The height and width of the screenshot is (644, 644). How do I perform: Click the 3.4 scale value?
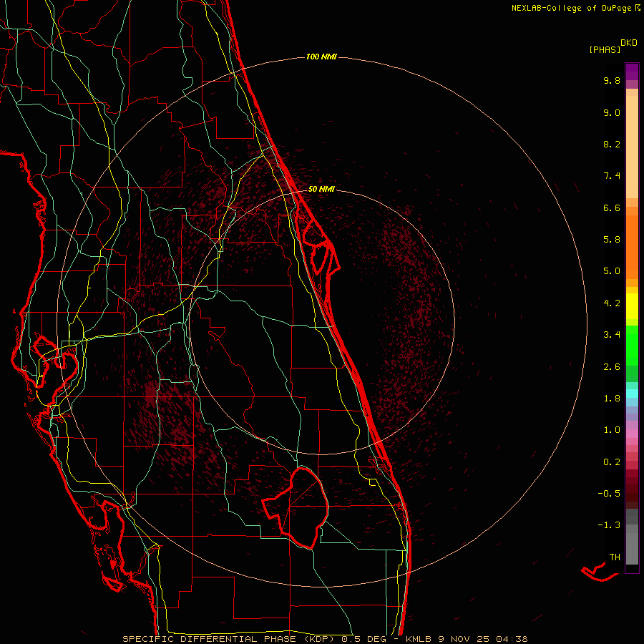tap(612, 335)
